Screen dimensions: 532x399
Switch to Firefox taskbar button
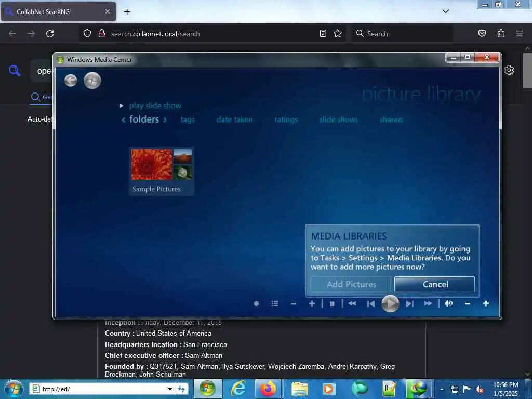(268, 389)
